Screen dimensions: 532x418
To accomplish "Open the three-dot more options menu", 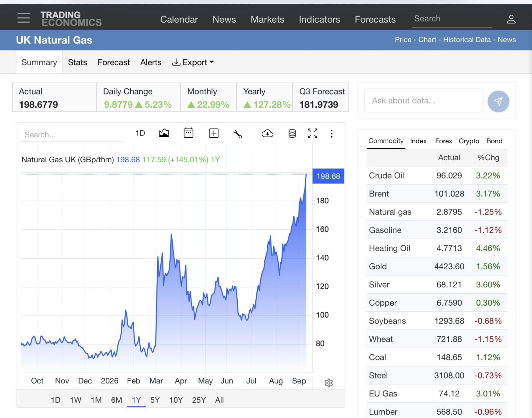I will pos(332,134).
